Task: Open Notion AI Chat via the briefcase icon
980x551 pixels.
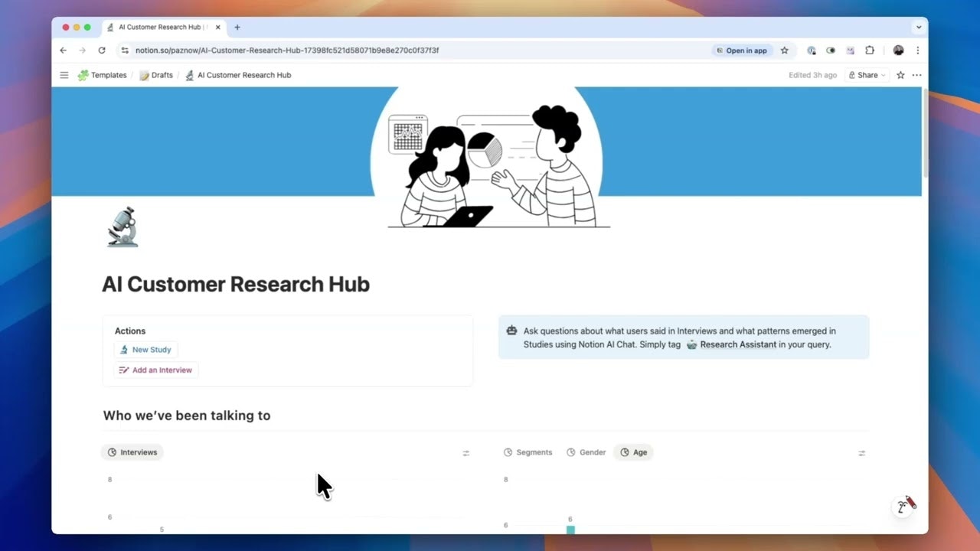Action: tap(511, 331)
